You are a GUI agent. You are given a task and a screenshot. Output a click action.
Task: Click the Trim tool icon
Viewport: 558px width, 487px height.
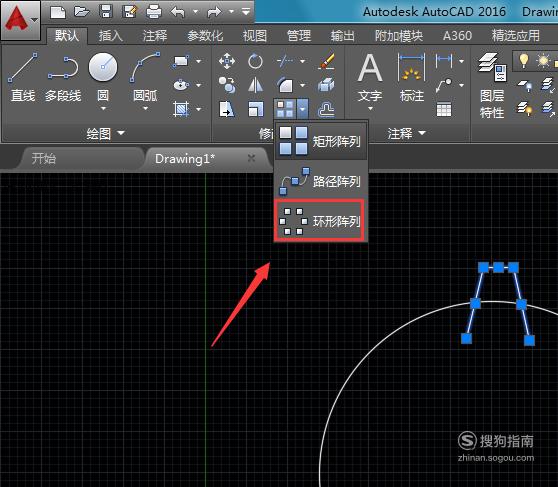click(x=285, y=61)
